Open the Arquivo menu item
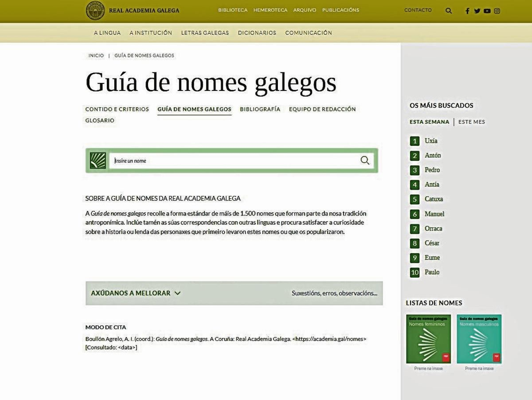The image size is (532, 400). pyautogui.click(x=305, y=10)
